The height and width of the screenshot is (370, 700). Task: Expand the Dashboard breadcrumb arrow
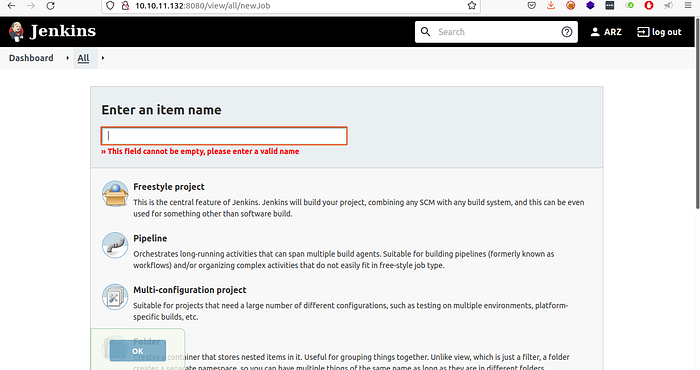point(67,58)
